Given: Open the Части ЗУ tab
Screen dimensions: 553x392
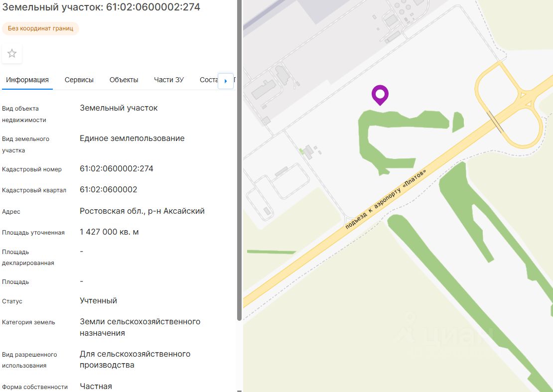Looking at the screenshot, I should coord(169,80).
